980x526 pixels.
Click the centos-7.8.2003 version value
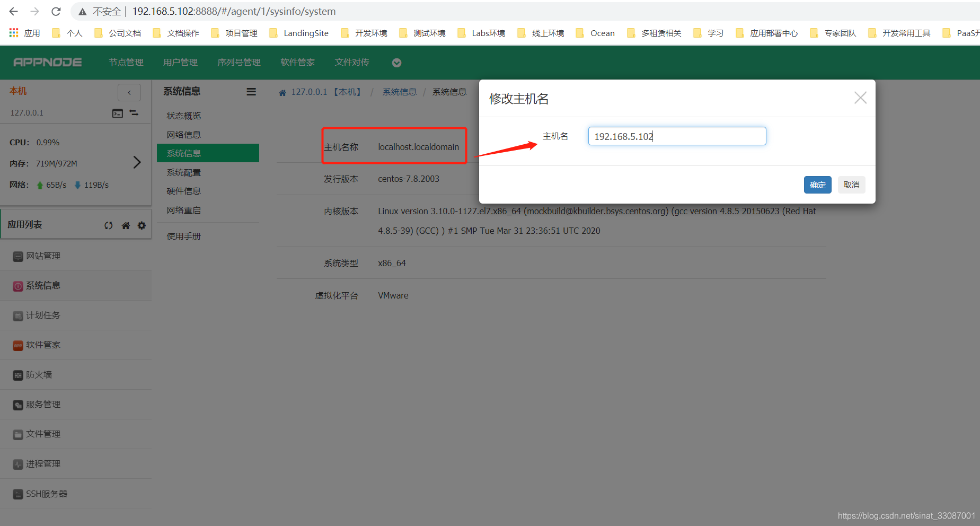point(409,179)
